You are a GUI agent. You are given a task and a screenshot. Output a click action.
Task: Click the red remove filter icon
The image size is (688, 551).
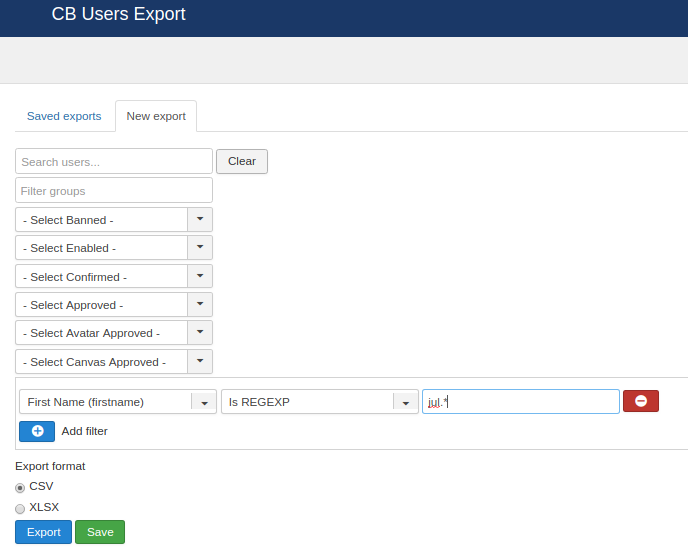(640, 401)
